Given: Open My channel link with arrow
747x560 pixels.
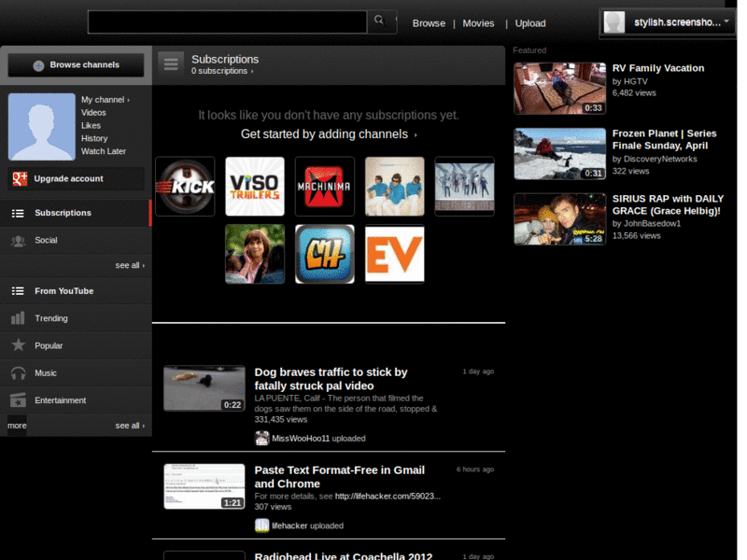Looking at the screenshot, I should click(x=106, y=100).
